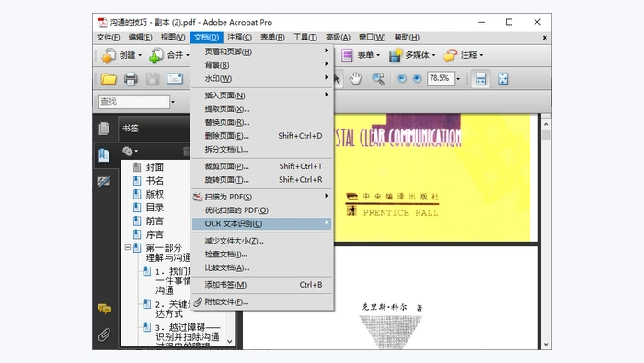Open the Find (查找) options dropdown arrow
Viewport: 644px width, 363px height.
point(173,102)
